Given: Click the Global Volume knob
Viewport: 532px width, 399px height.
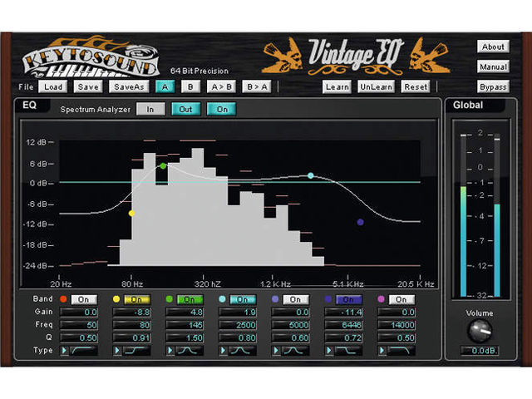Looking at the screenshot, I should [x=480, y=331].
